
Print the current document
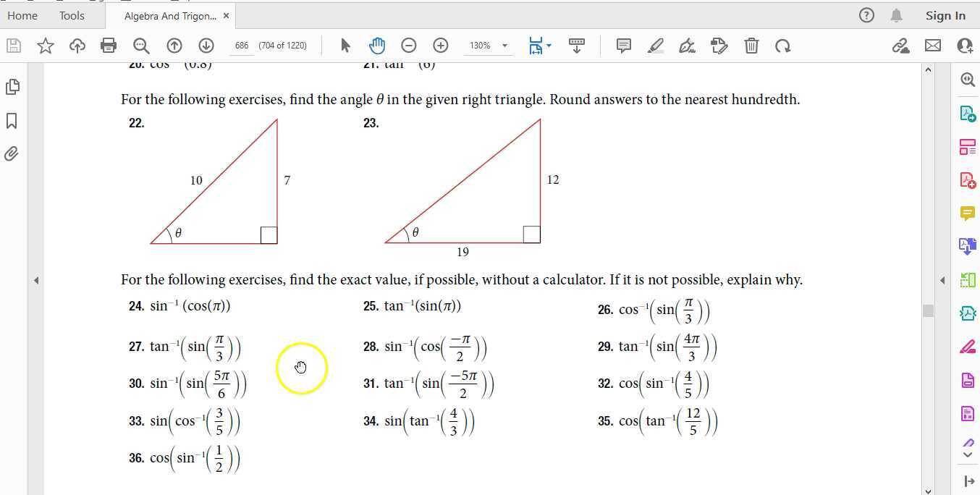point(109,45)
